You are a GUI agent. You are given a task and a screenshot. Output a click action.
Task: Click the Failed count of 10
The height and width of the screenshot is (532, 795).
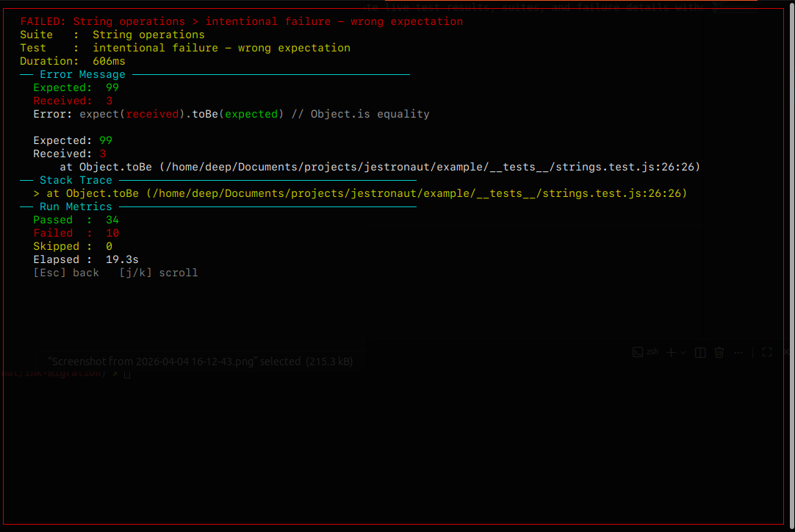(x=112, y=233)
